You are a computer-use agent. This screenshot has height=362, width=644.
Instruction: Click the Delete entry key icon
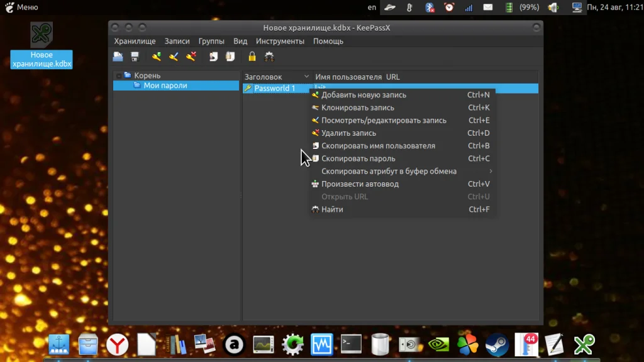(x=191, y=57)
